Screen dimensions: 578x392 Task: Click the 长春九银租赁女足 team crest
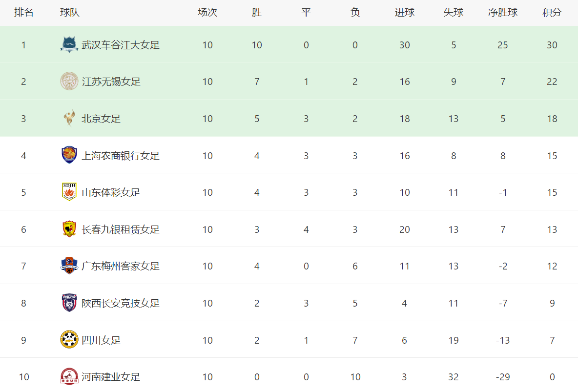coord(69,229)
